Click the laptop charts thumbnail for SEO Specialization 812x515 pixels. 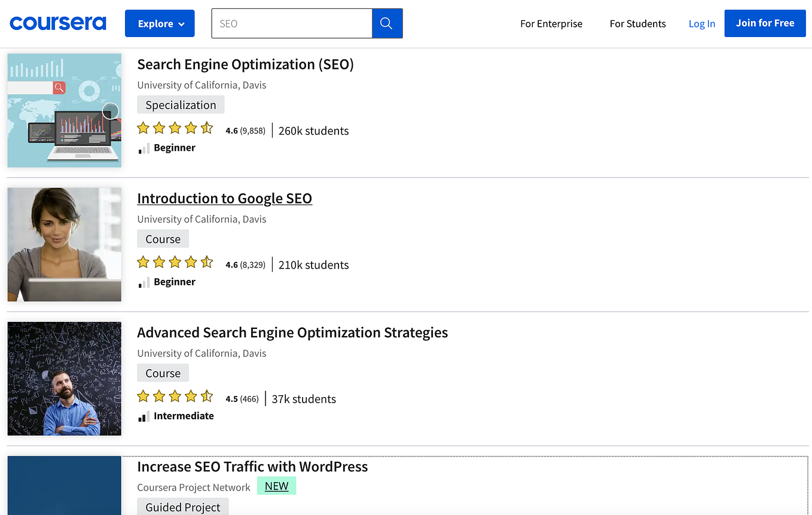point(65,111)
